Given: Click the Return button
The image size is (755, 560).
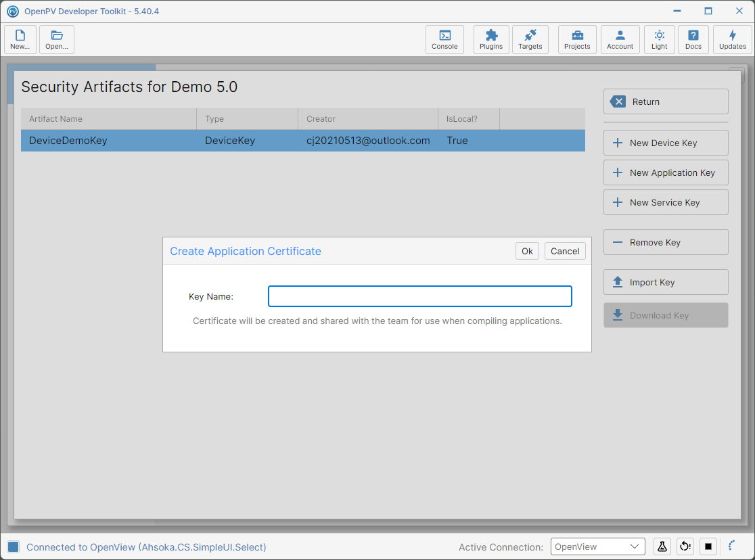Looking at the screenshot, I should point(666,101).
